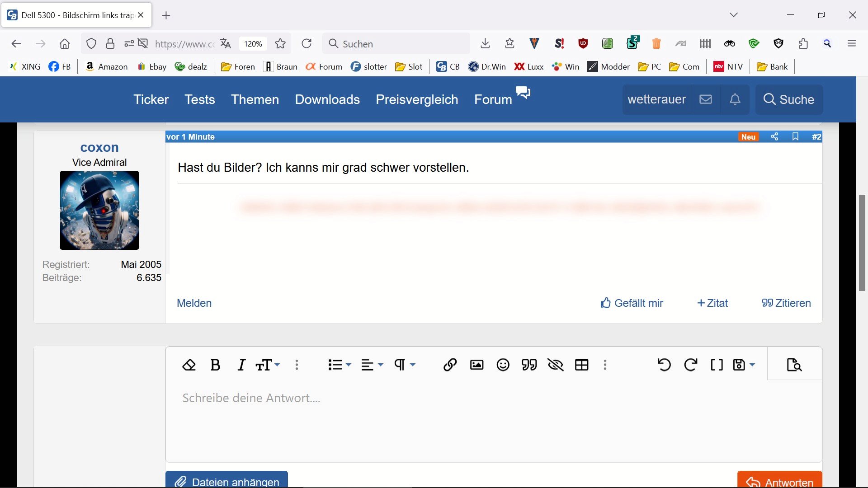Insert a link with chain icon
This screenshot has width=868, height=488.
point(450,365)
